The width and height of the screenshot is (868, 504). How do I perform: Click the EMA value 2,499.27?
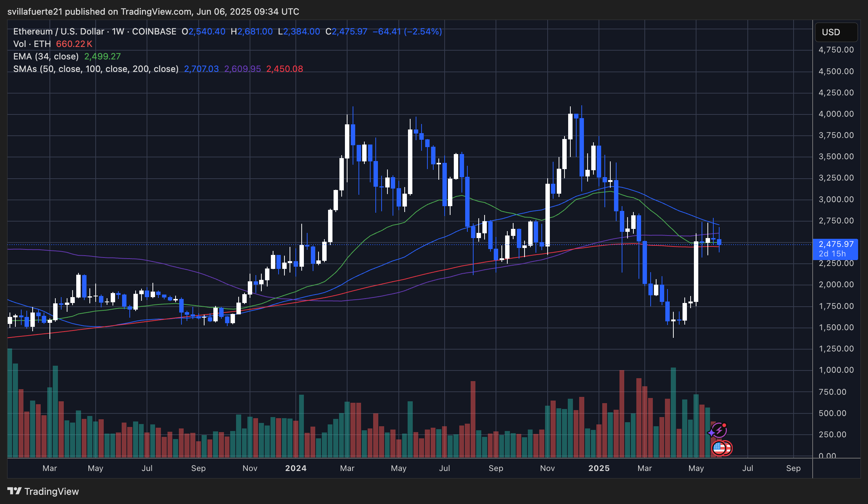[x=102, y=56]
